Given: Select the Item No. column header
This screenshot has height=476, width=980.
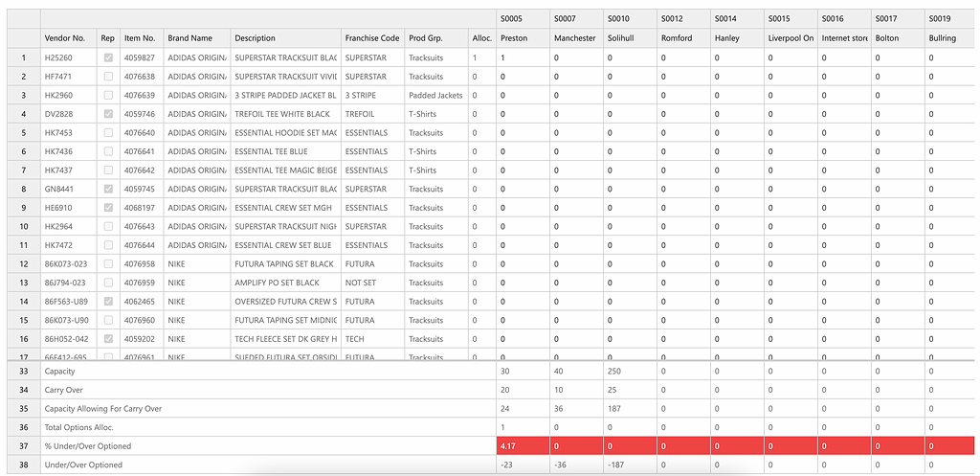Looking at the screenshot, I should 142,38.
